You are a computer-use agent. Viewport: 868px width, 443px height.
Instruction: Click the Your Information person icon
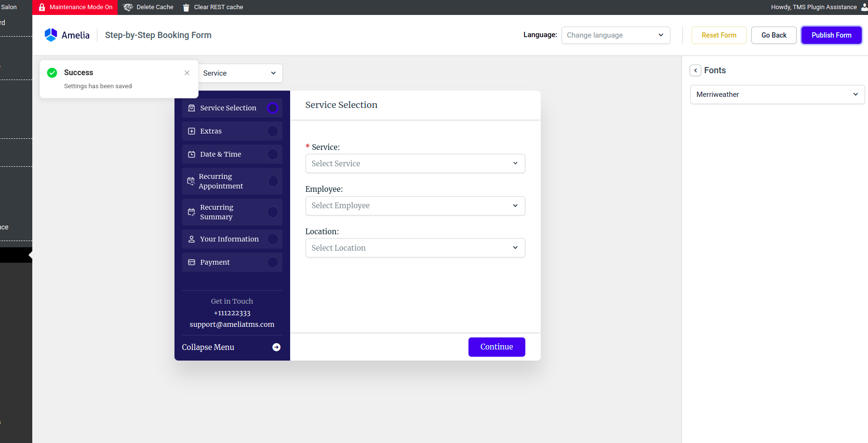[192, 239]
